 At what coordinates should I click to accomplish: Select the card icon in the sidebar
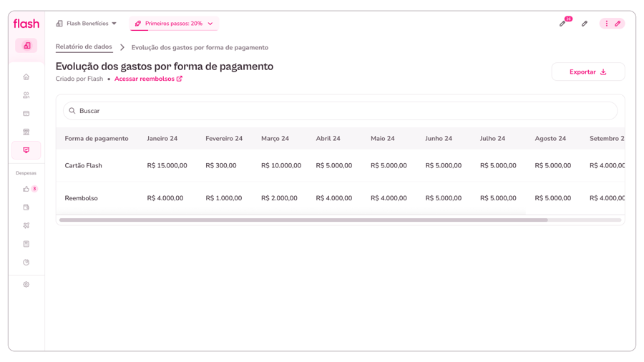point(26,114)
